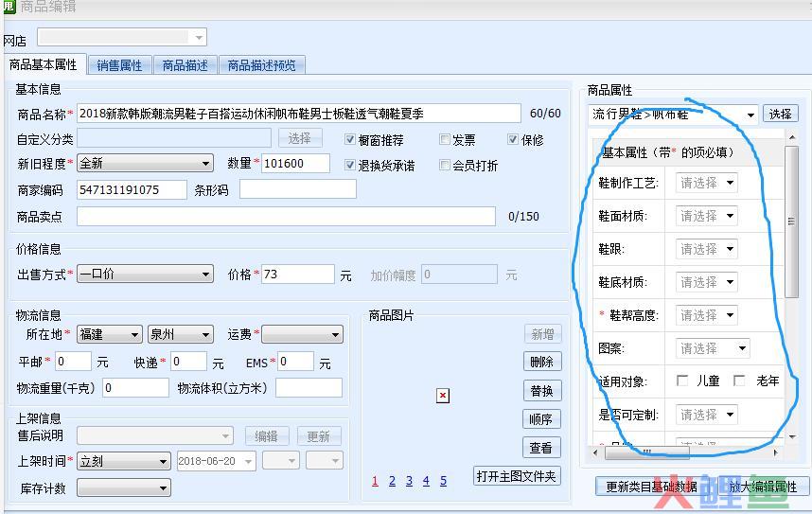Click the 商品卖点 input field
The height and width of the screenshot is (514, 812).
coord(287,217)
